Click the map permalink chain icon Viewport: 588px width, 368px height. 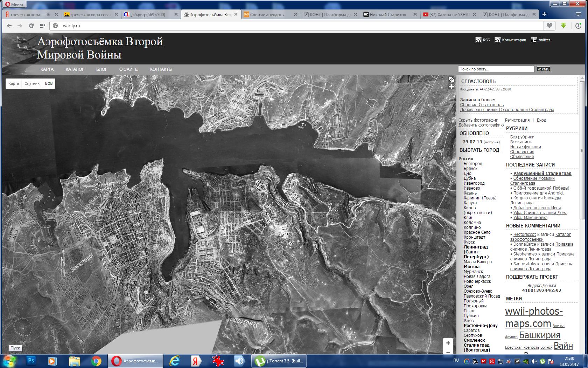pyautogui.click(x=451, y=80)
